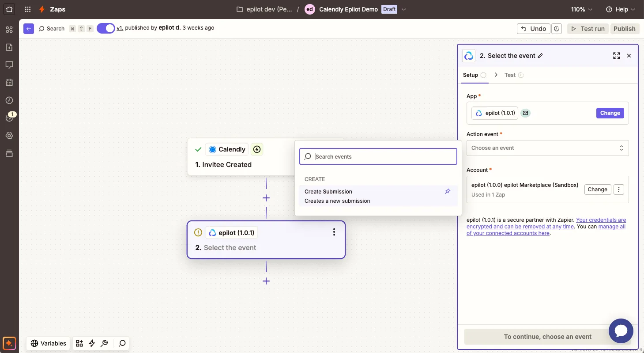644x353 pixels.
Task: Open Zap history clock icon in sidebar
Action: [x=9, y=100]
